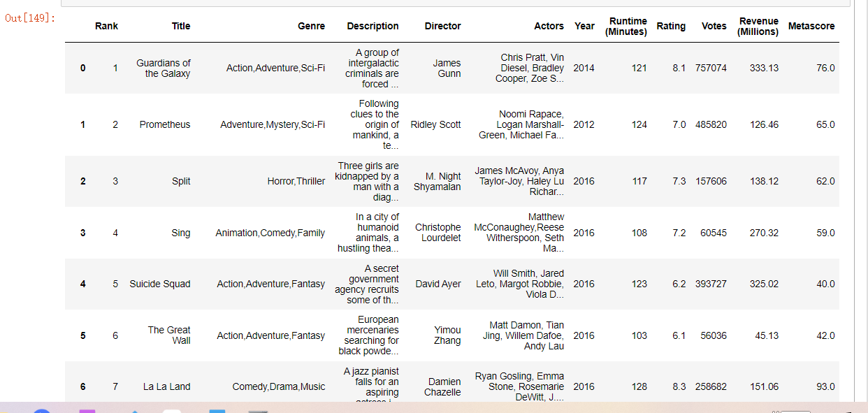Screen dimensions: 868x413
Task: Click votes value 485820
Action: click(x=711, y=124)
